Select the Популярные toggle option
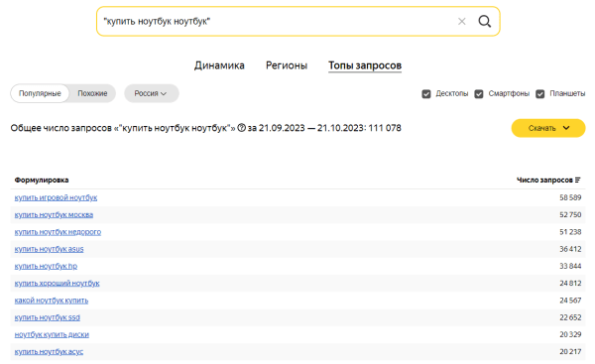 (x=40, y=93)
